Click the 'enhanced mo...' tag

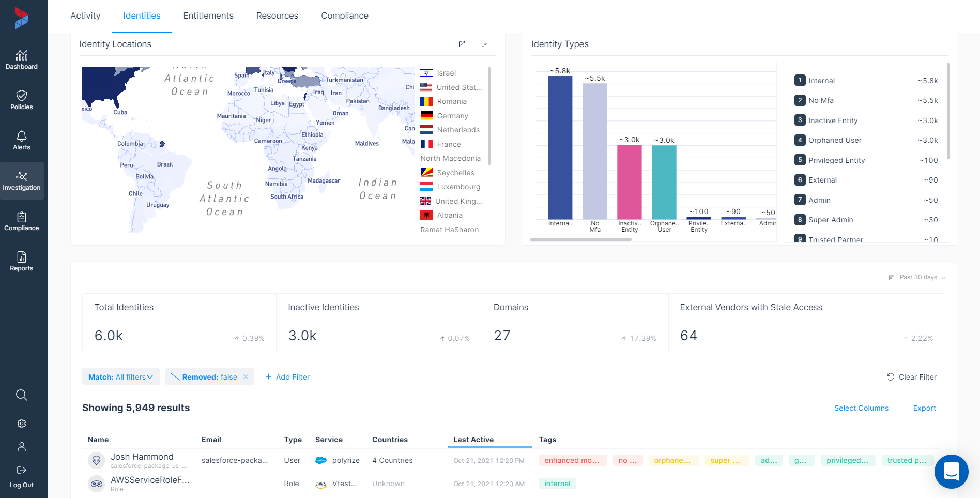tap(572, 460)
